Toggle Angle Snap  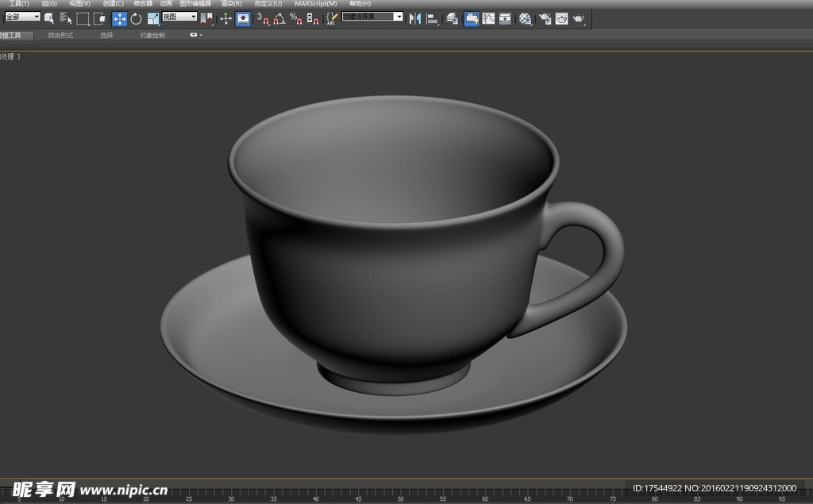tap(279, 18)
